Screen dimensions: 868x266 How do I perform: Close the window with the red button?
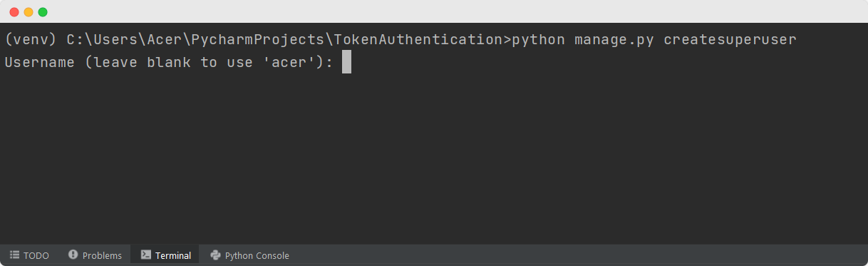pos(14,12)
